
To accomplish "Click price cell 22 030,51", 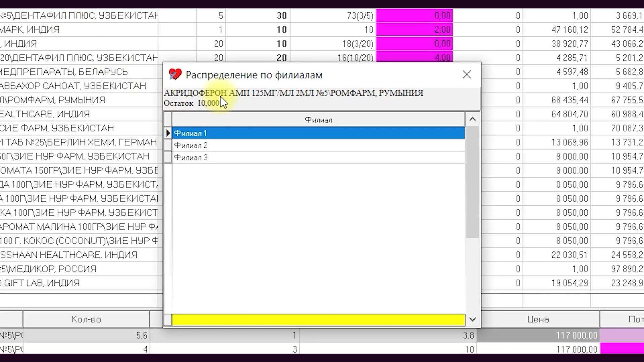I will coord(557,255).
